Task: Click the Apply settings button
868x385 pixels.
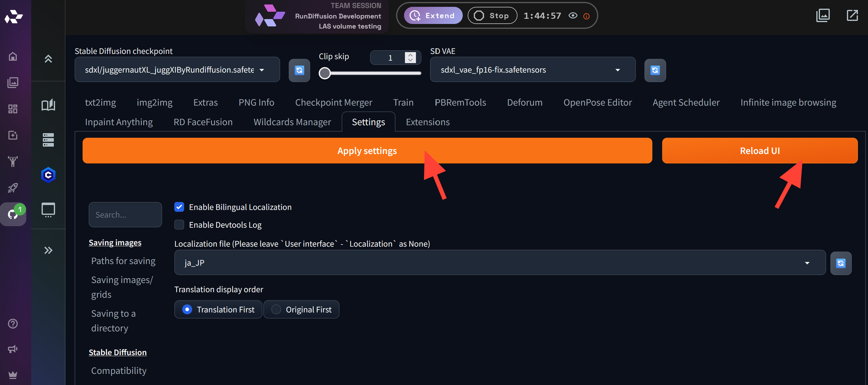Action: pos(367,151)
